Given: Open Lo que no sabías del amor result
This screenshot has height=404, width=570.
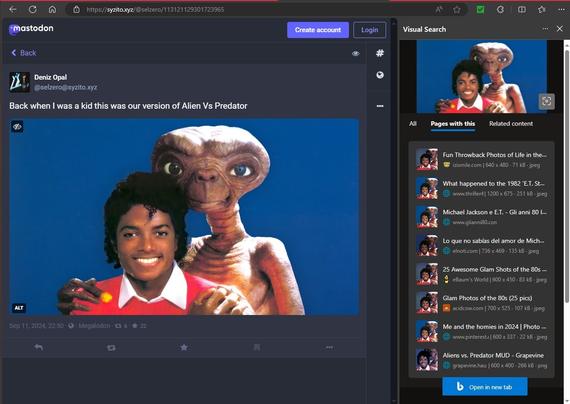Looking at the screenshot, I should (481, 245).
